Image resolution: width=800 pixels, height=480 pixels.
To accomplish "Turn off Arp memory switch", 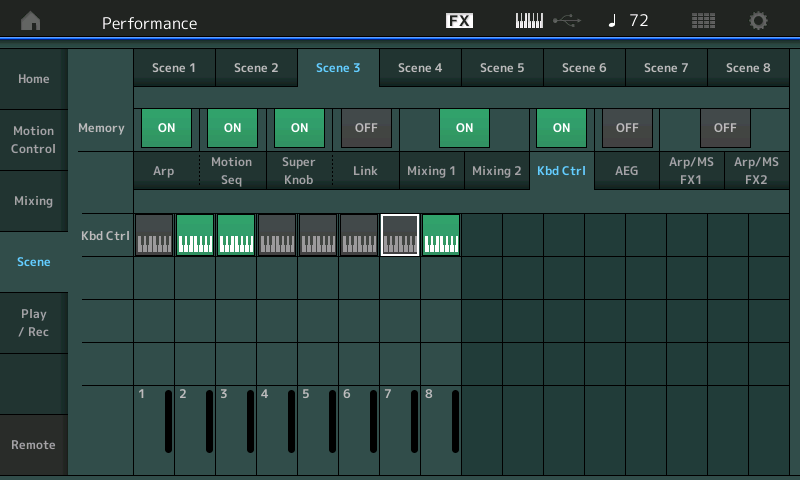I will tap(166, 128).
